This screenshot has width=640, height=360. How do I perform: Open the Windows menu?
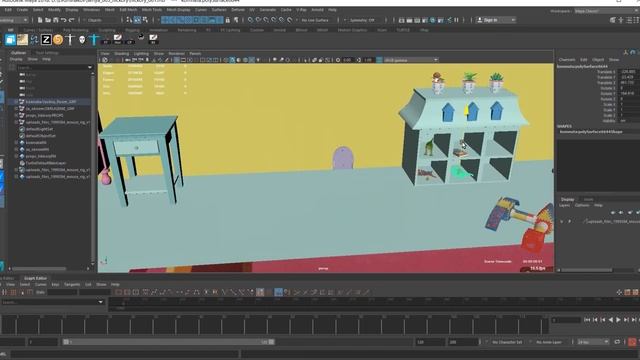tap(91, 10)
